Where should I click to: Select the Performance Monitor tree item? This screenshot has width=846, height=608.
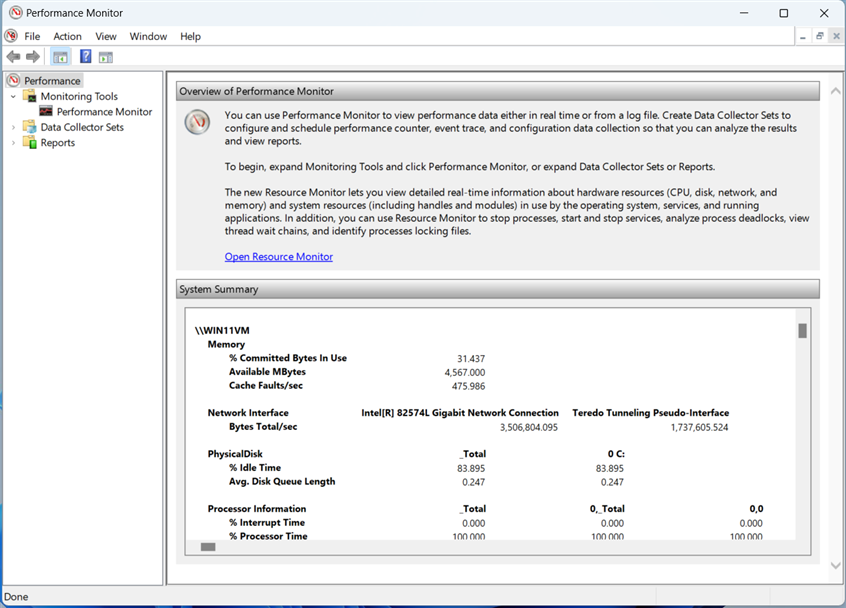point(105,111)
